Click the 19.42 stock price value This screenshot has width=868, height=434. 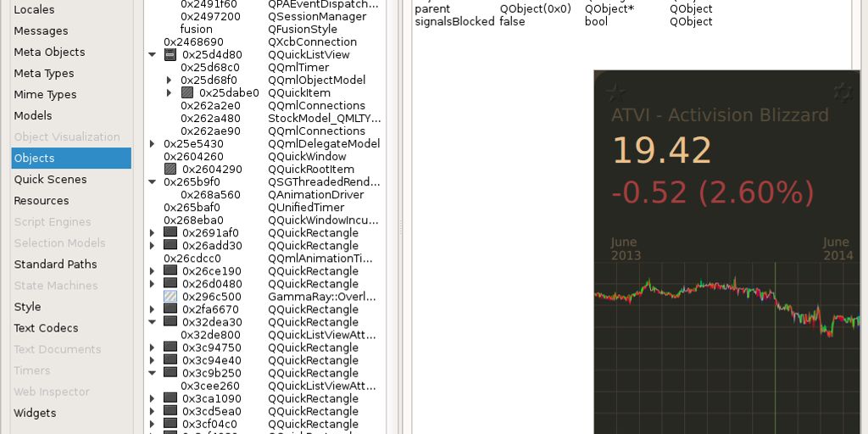pyautogui.click(x=661, y=151)
